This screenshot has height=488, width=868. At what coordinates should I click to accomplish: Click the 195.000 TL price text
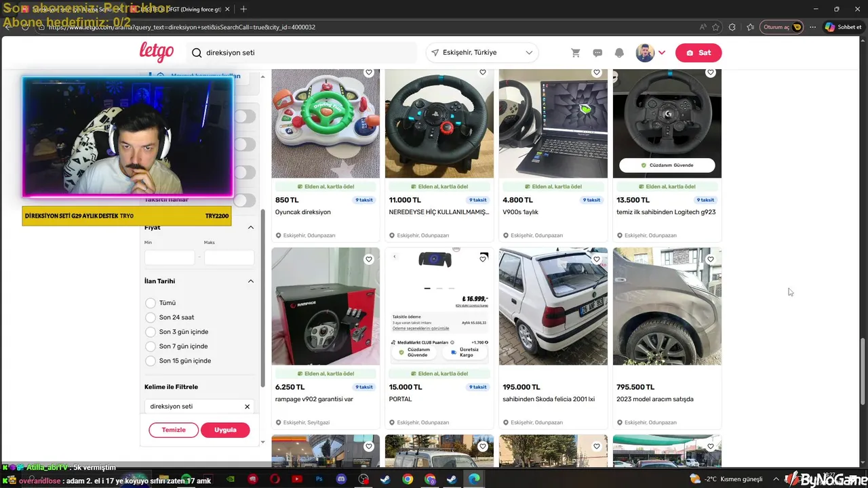pos(521,387)
